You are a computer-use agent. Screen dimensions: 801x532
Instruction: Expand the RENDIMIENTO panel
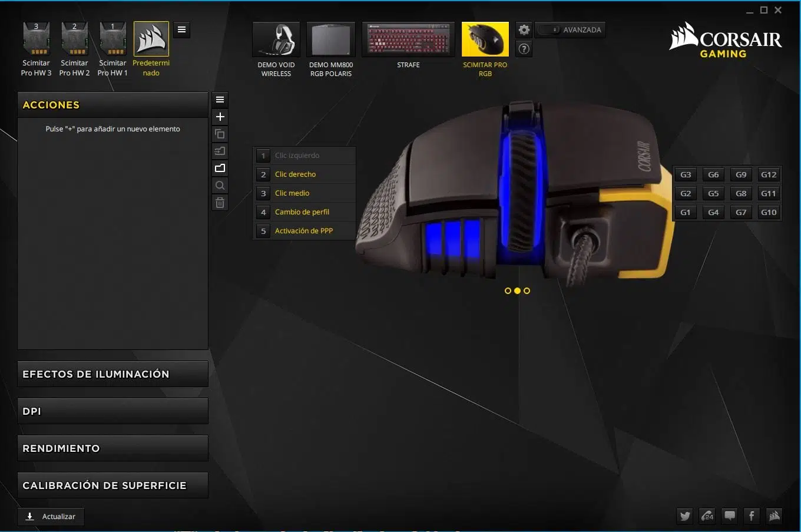click(x=112, y=448)
